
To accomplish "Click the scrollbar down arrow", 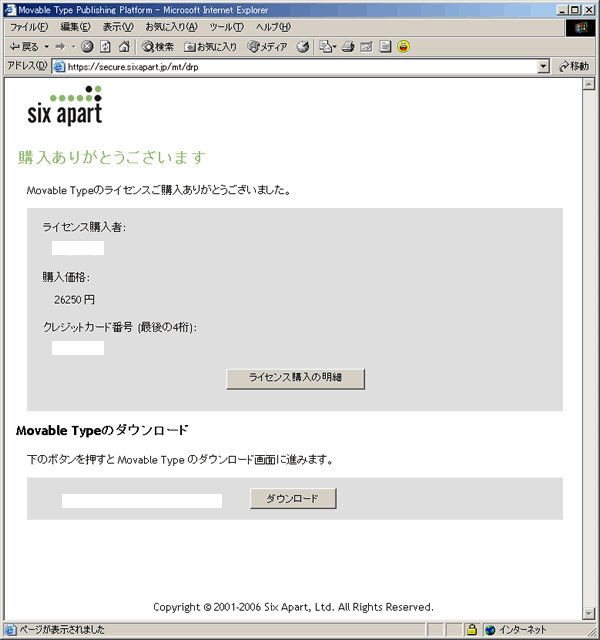I will (589, 613).
